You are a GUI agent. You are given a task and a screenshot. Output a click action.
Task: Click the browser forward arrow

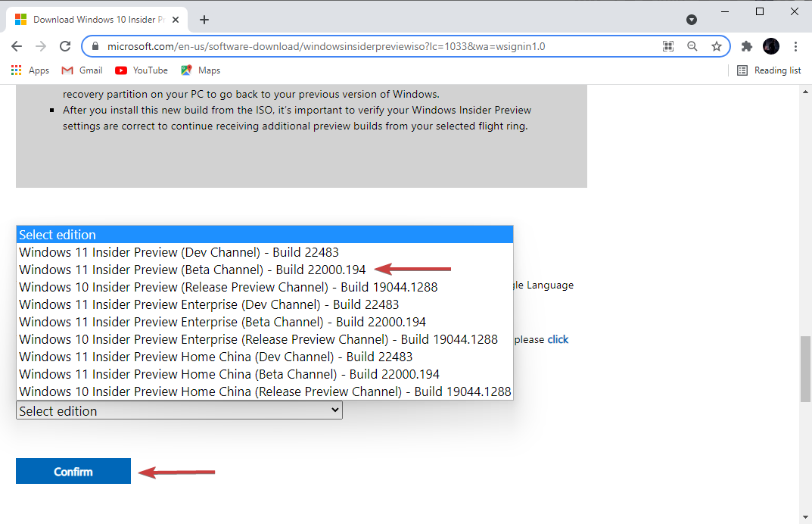pos(41,47)
